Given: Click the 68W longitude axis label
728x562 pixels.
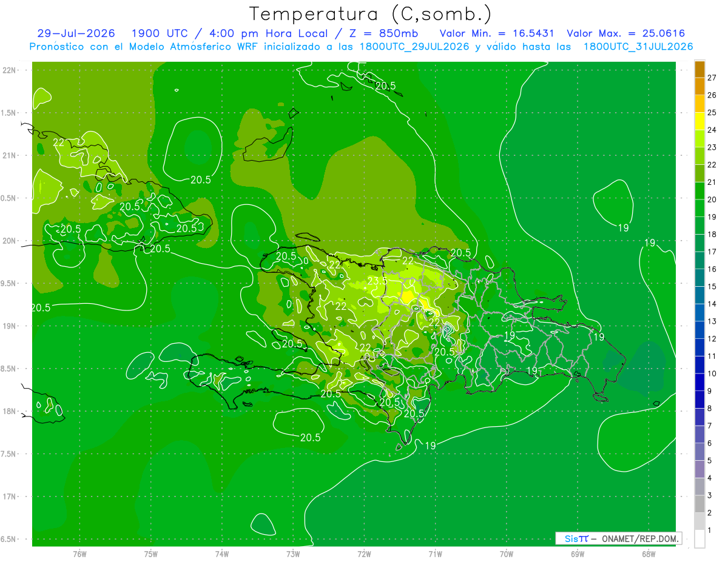Looking at the screenshot, I should pyautogui.click(x=648, y=554).
